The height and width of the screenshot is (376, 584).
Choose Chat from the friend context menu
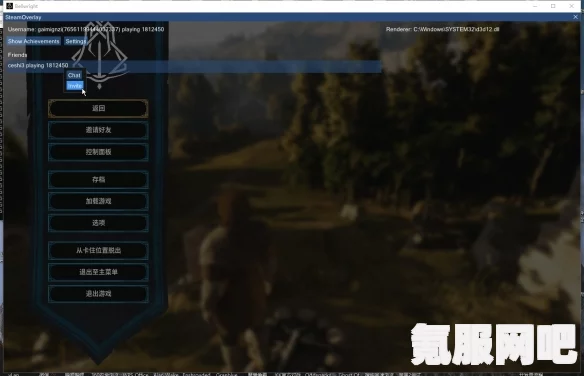[x=74, y=75]
